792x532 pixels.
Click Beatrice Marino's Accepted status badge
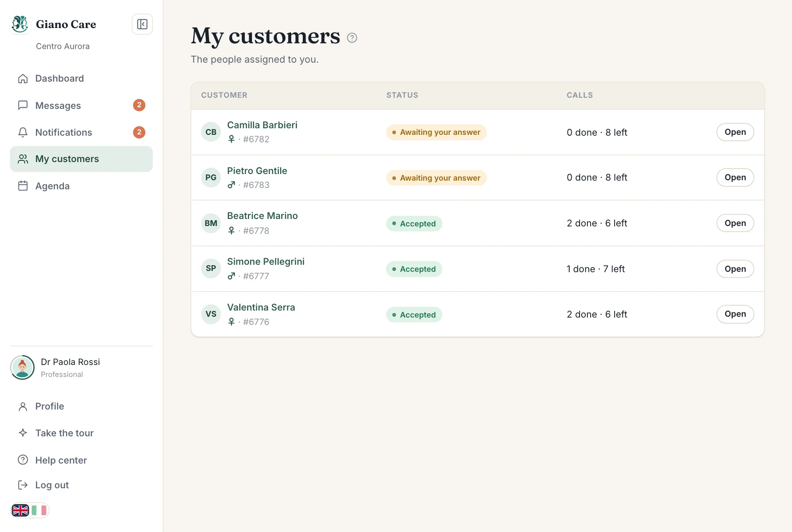pos(414,224)
